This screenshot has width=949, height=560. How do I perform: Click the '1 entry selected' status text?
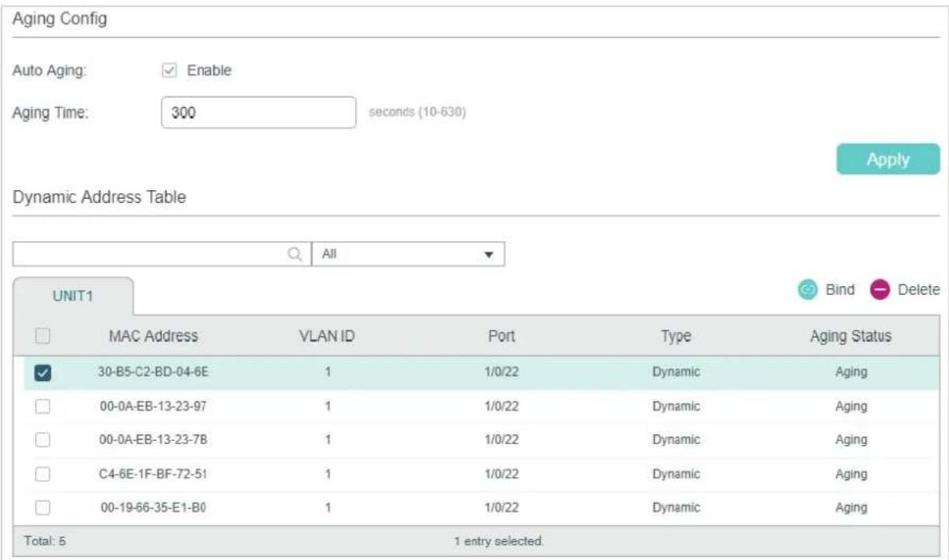pos(499,542)
